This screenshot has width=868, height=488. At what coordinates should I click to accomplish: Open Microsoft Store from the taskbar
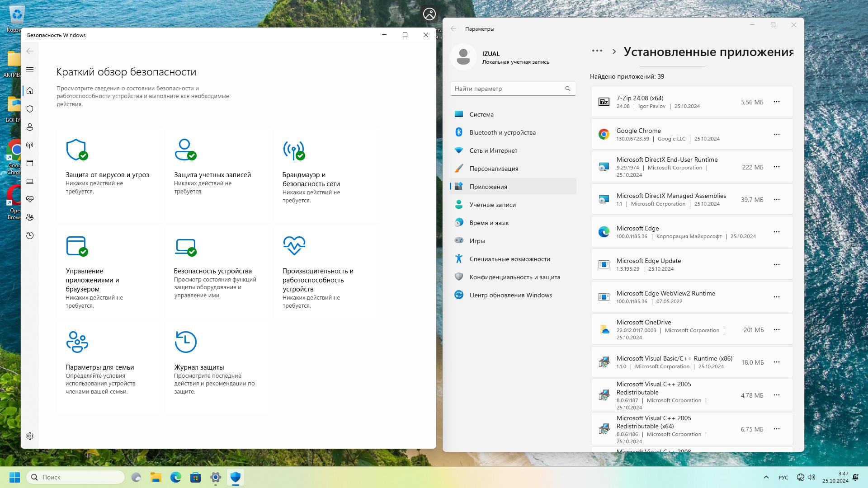pos(195,477)
